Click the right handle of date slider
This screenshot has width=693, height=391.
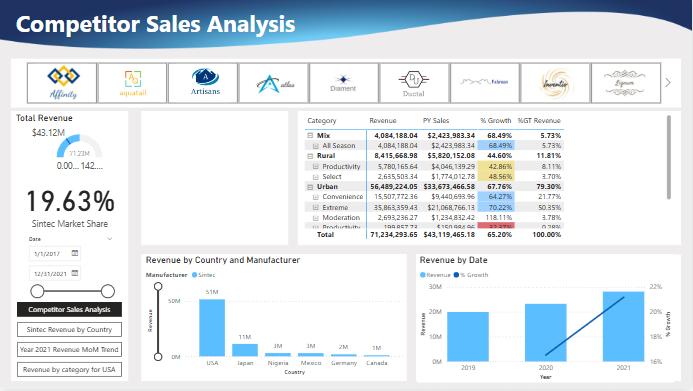[x=108, y=291]
